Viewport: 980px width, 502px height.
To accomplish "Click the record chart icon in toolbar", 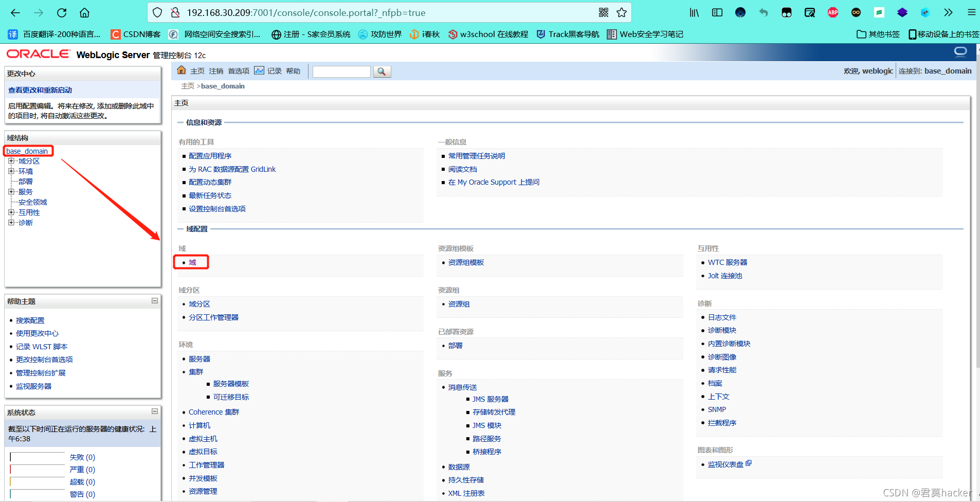I will pyautogui.click(x=259, y=70).
